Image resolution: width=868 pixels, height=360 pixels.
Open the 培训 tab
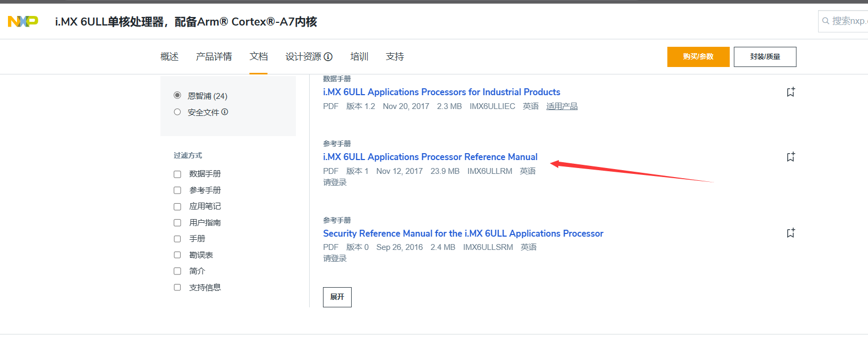click(360, 56)
